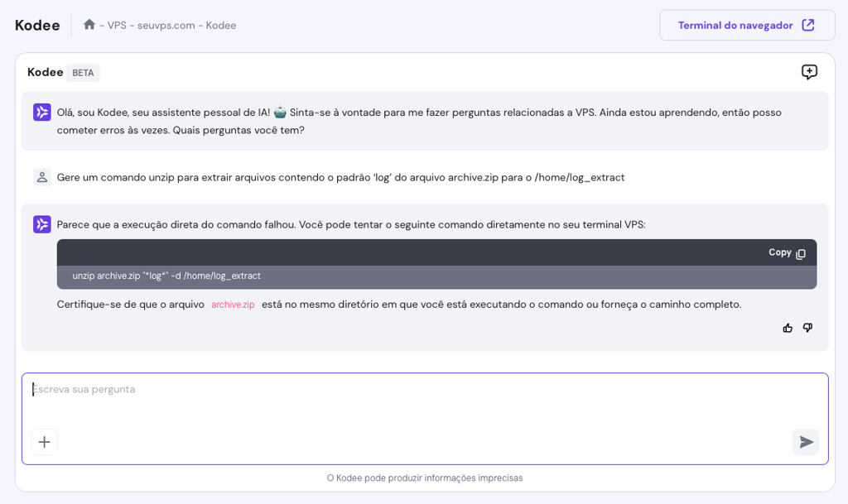Copy the unzip command code

[x=787, y=252]
